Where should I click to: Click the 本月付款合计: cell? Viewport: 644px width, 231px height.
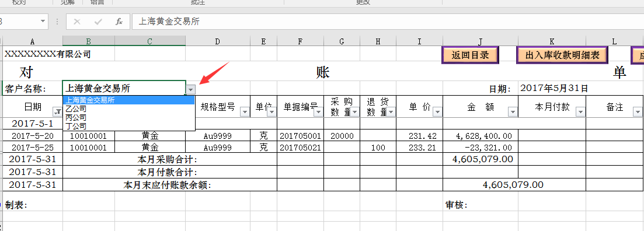(170, 172)
